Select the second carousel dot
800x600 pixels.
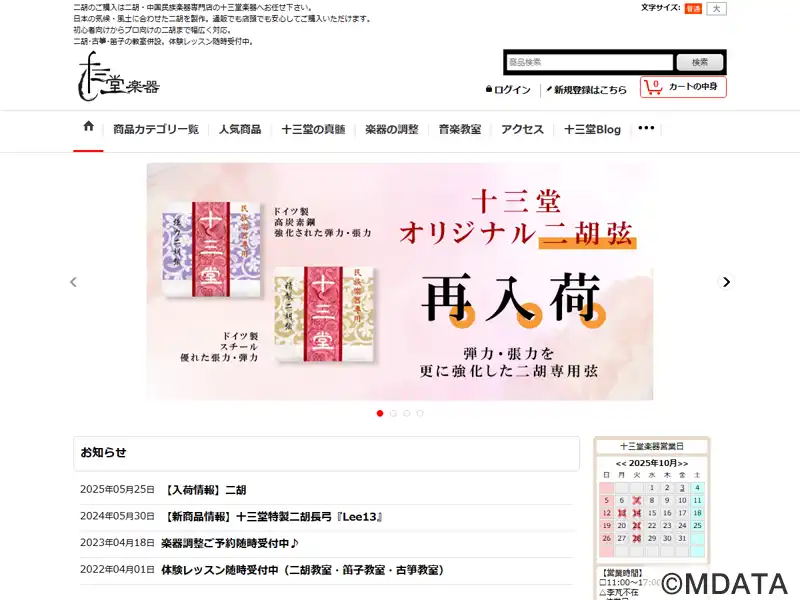(393, 413)
